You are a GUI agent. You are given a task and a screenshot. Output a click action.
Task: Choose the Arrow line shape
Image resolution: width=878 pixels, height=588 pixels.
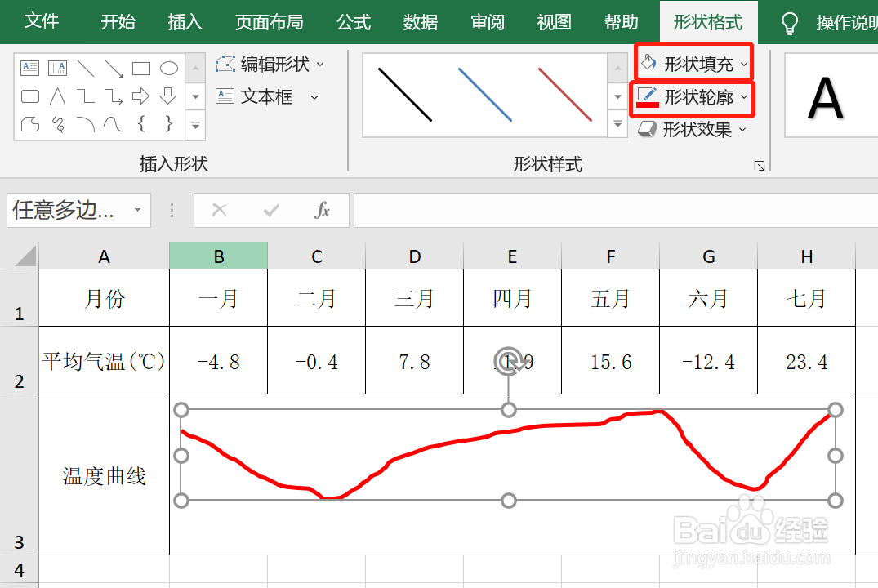pos(114,69)
